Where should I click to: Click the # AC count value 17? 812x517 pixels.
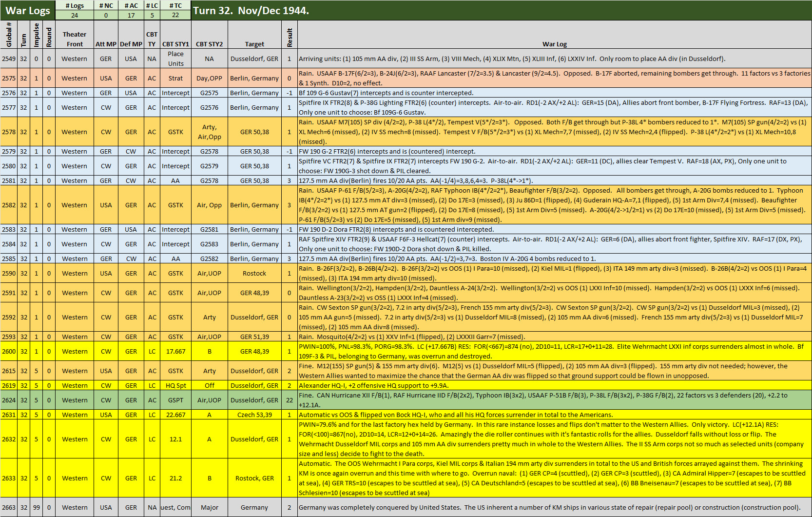click(131, 15)
